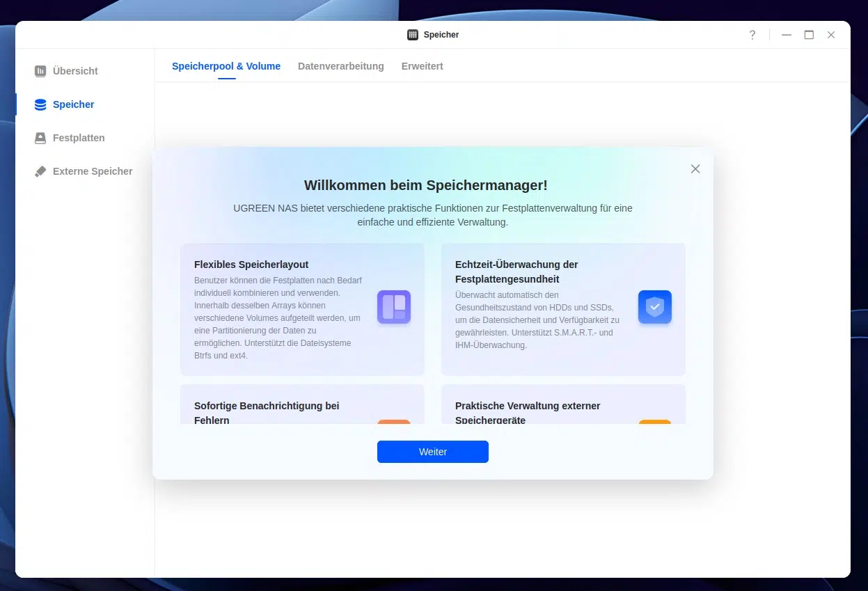The image size is (868, 591).
Task: Open the Erweitert tab
Action: pos(422,66)
